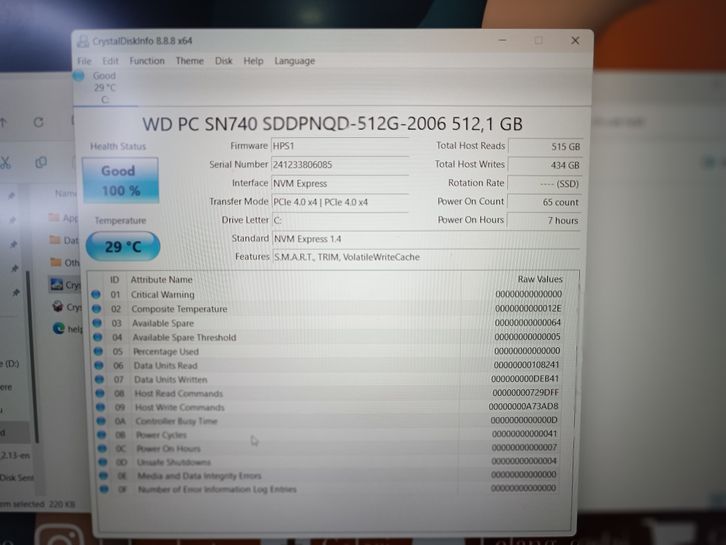Screen dimensions: 726x545
Task: Click the Up arrow icon in File Explorer
Action: point(4,122)
